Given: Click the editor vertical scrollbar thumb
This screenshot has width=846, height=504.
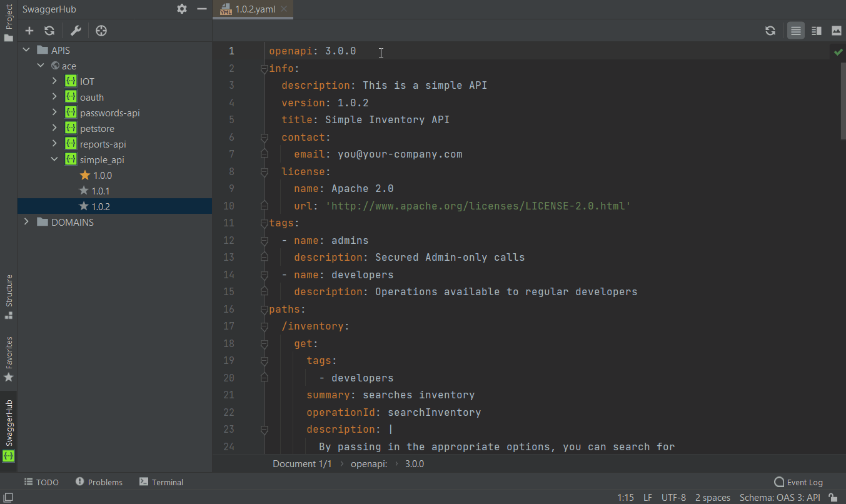Looking at the screenshot, I should coord(843,100).
